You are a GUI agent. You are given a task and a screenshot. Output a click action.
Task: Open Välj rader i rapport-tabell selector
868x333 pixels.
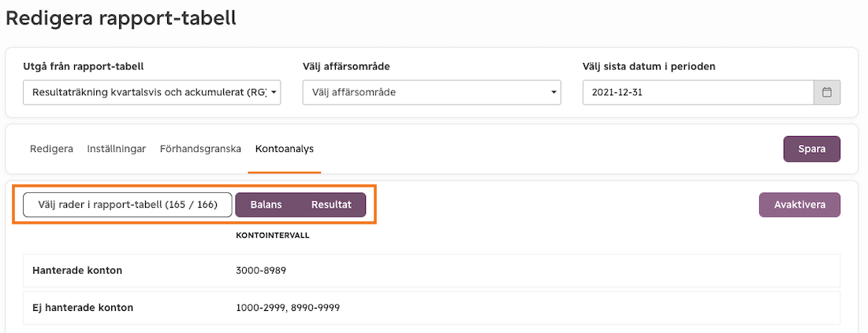point(127,205)
